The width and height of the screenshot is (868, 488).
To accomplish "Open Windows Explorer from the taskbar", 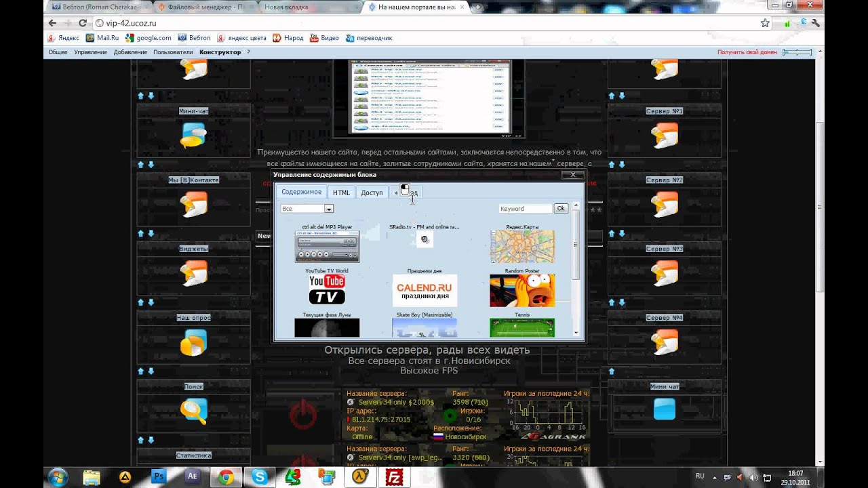I will pos(91,477).
